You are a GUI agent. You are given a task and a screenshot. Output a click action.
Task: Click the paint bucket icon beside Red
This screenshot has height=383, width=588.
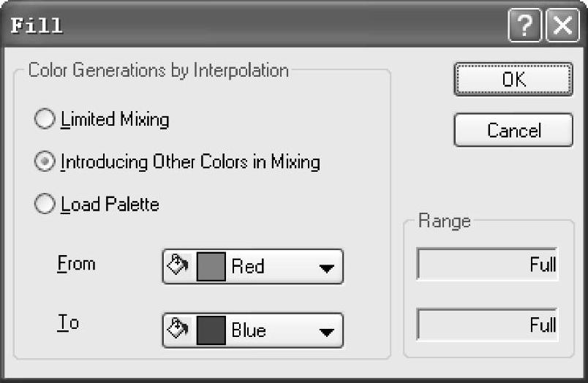178,266
